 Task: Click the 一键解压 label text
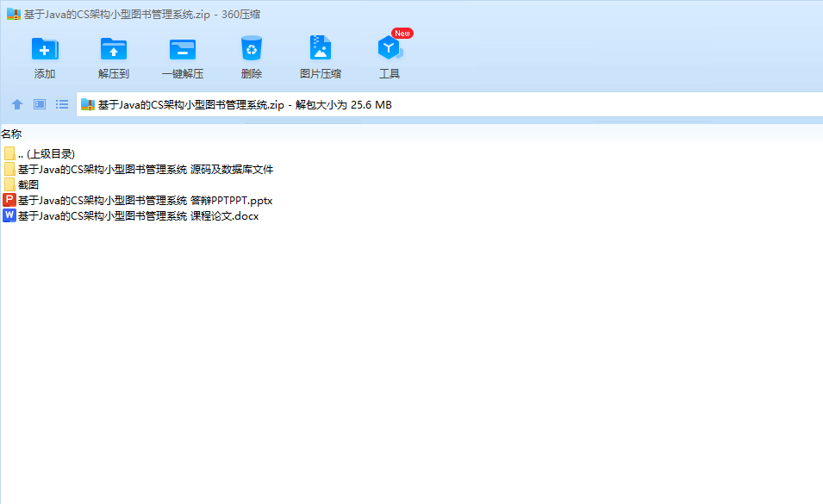pyautogui.click(x=183, y=74)
